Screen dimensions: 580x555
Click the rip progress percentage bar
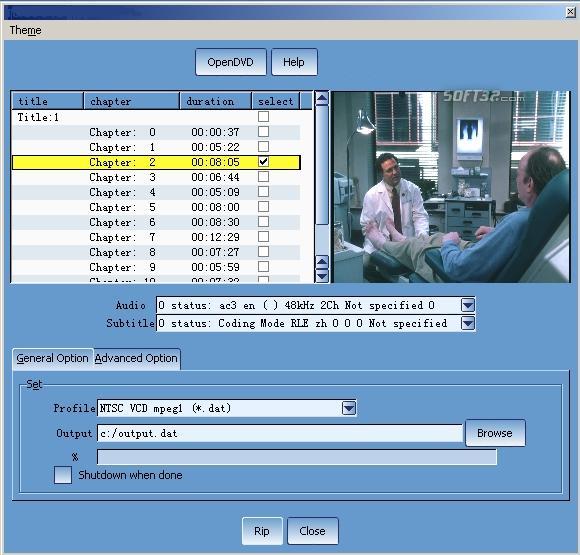pyautogui.click(x=297, y=457)
